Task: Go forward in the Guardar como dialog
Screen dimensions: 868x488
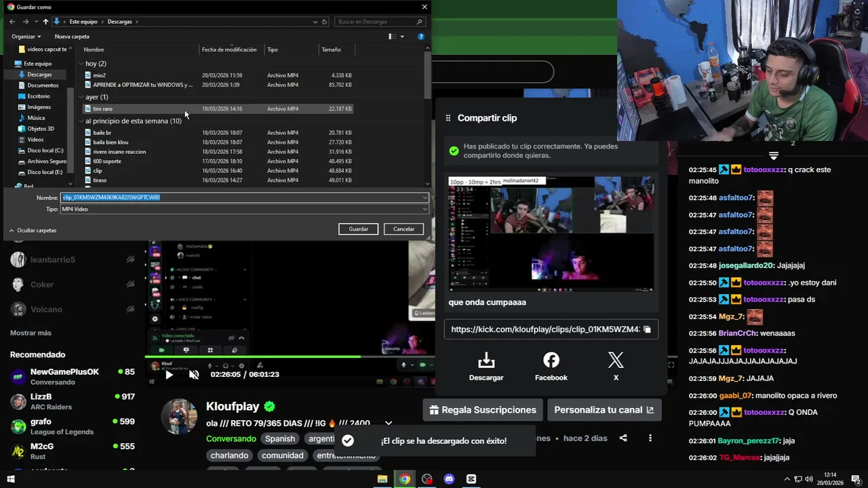Action: point(26,22)
